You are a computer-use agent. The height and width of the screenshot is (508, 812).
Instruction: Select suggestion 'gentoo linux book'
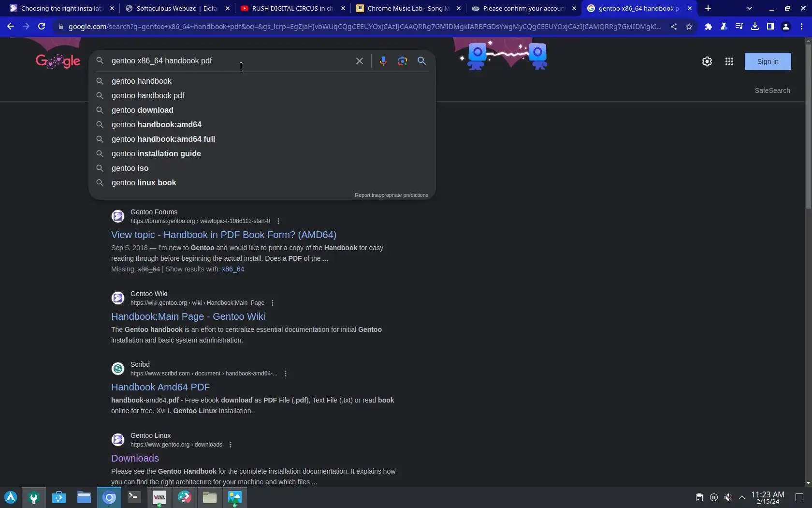tap(262, 183)
